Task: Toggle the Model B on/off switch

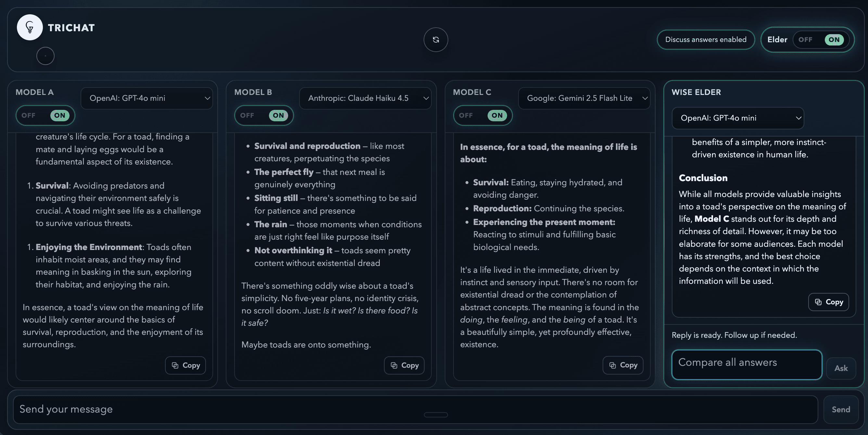Action: click(x=264, y=115)
